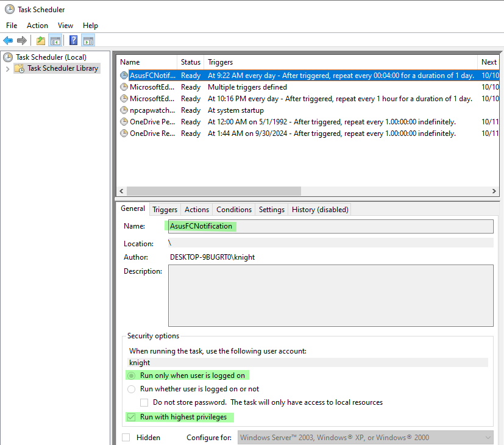
Task: Open the History (disabled) tab
Action: point(320,210)
